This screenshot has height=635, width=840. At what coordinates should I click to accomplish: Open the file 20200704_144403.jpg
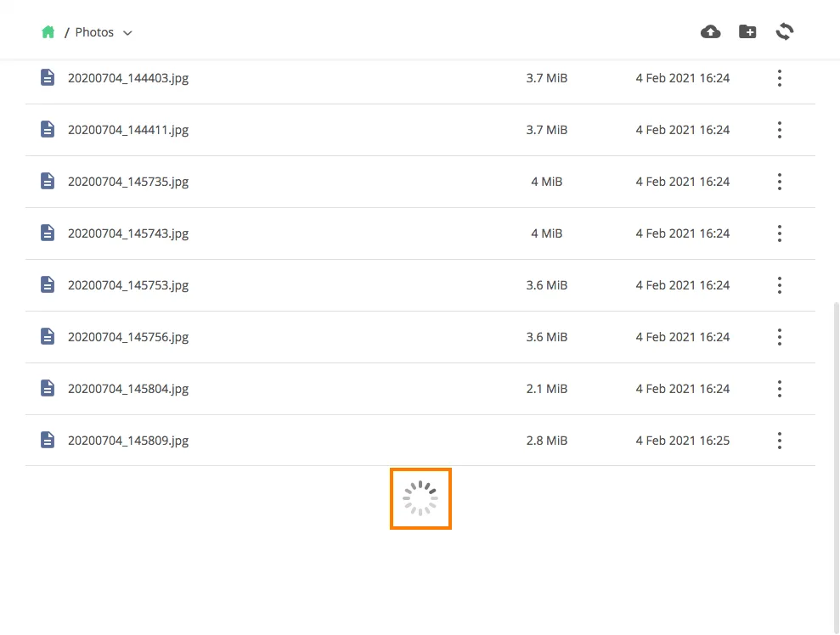coord(128,78)
